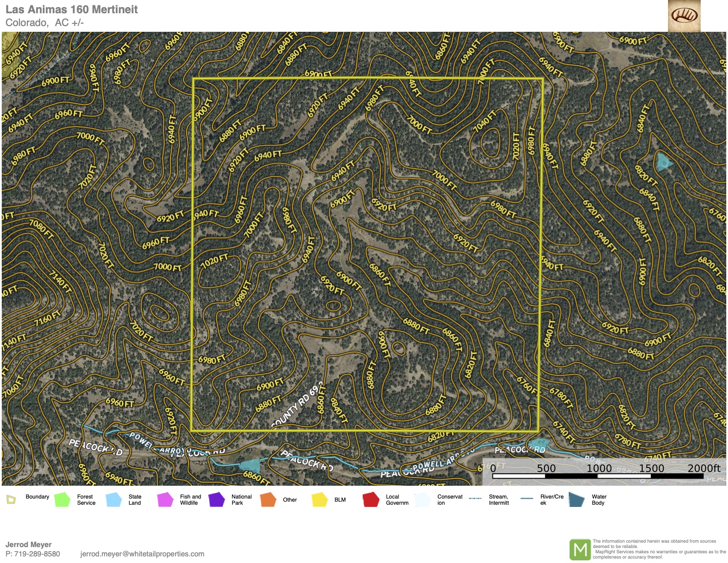This screenshot has height=563, width=728.
Task: Open the jerrod.meyer@whitetailproperties.com email link
Action: point(142,554)
